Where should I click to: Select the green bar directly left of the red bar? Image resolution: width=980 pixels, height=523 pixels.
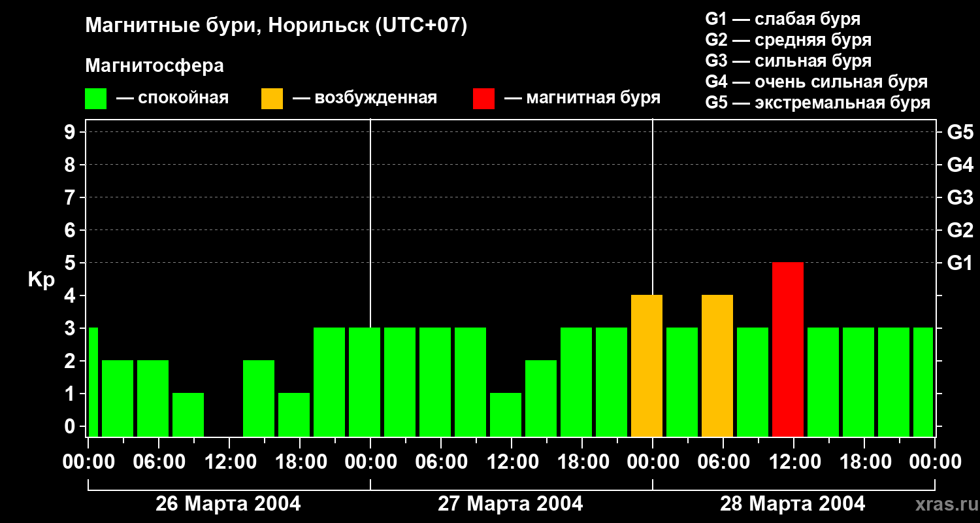tap(753, 382)
